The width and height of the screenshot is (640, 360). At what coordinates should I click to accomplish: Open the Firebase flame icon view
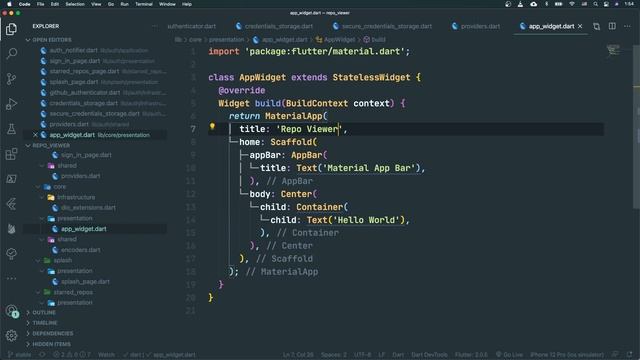tap(11, 229)
